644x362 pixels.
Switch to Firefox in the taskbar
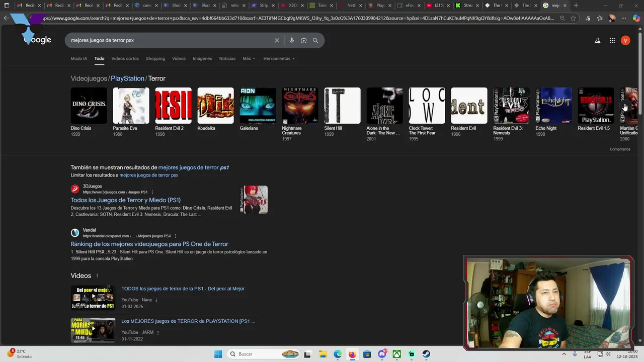click(x=352, y=354)
